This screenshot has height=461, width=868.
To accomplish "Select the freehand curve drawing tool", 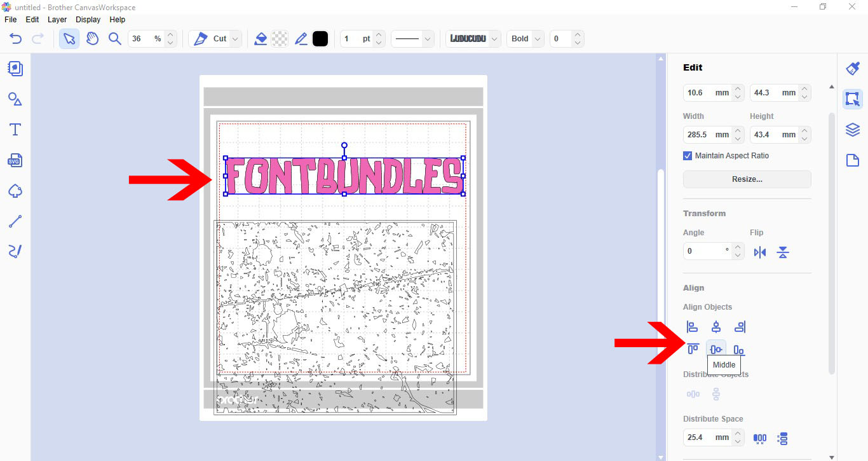I will [x=15, y=252].
